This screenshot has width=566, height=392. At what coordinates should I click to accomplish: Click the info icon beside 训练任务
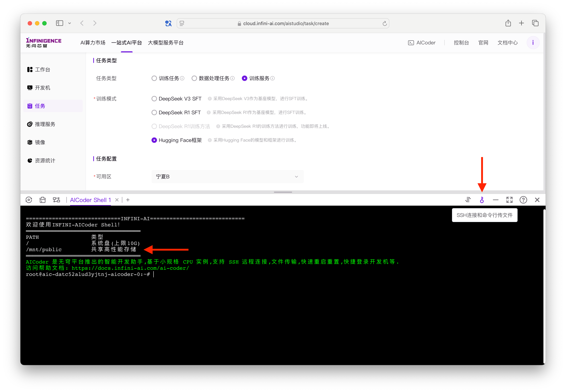coord(182,78)
